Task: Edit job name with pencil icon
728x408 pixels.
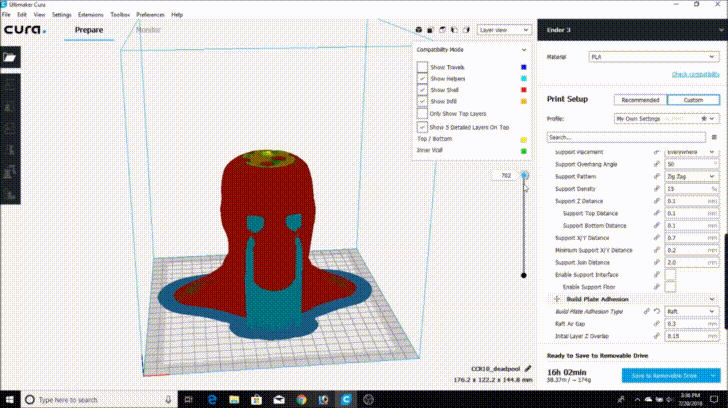Action: point(527,369)
